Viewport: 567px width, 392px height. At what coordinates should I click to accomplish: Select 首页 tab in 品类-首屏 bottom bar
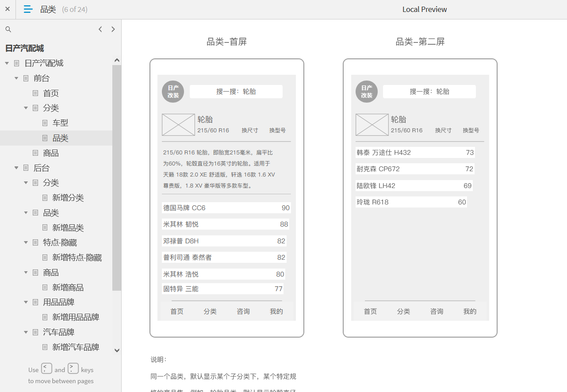click(x=177, y=311)
